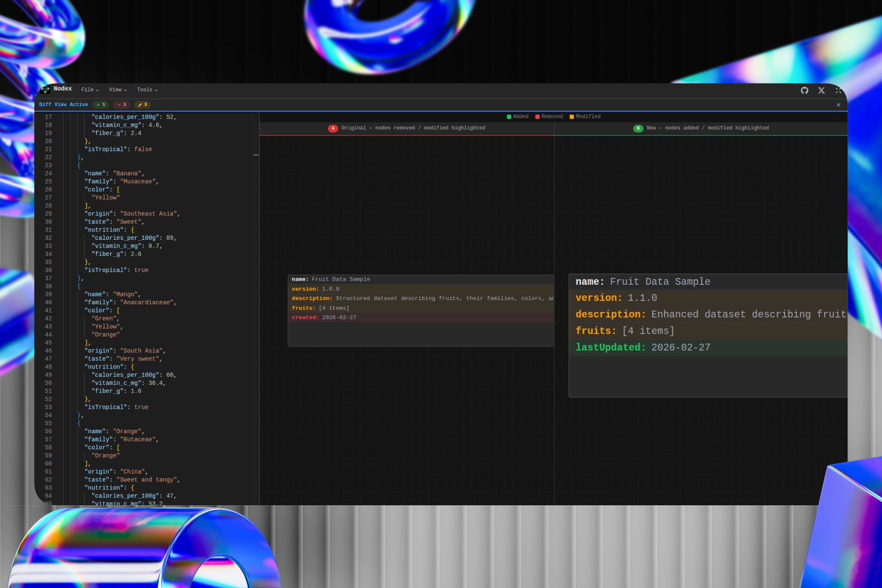Click the added count badge (+1)
This screenshot has height=588, width=882.
[101, 105]
